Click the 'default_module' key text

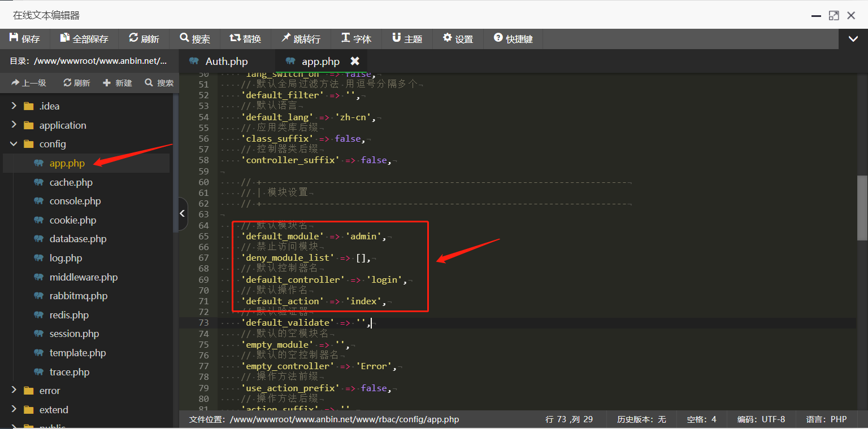click(x=282, y=237)
